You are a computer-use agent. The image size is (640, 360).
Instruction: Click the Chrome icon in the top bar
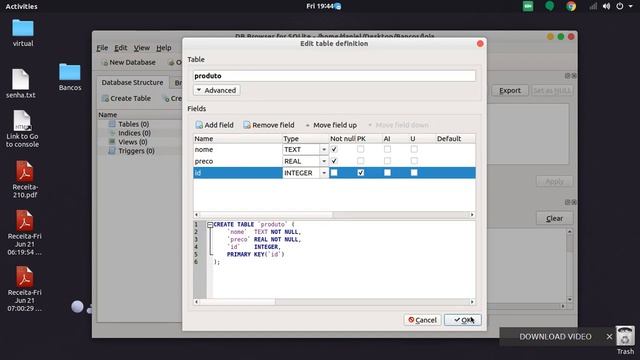click(571, 6)
